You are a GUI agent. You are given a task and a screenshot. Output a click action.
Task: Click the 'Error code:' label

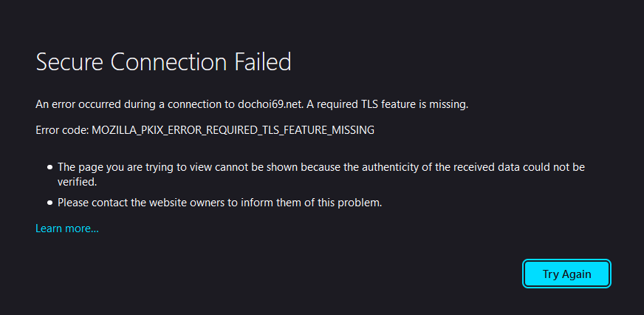(x=62, y=130)
